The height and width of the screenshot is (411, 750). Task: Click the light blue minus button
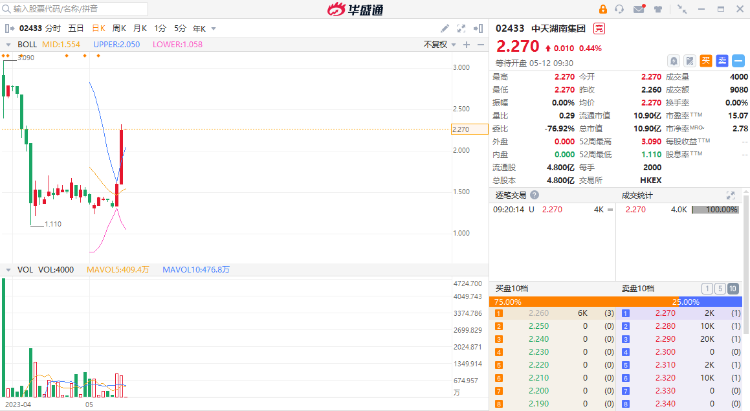pos(739,61)
